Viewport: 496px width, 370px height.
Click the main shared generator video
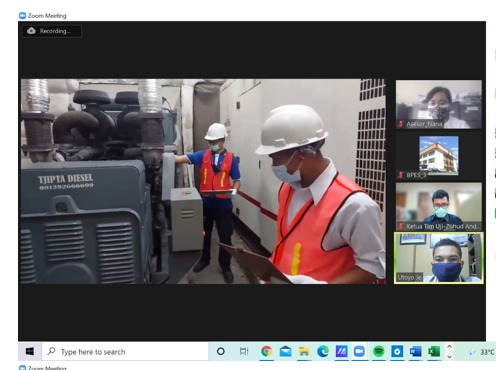(203, 181)
